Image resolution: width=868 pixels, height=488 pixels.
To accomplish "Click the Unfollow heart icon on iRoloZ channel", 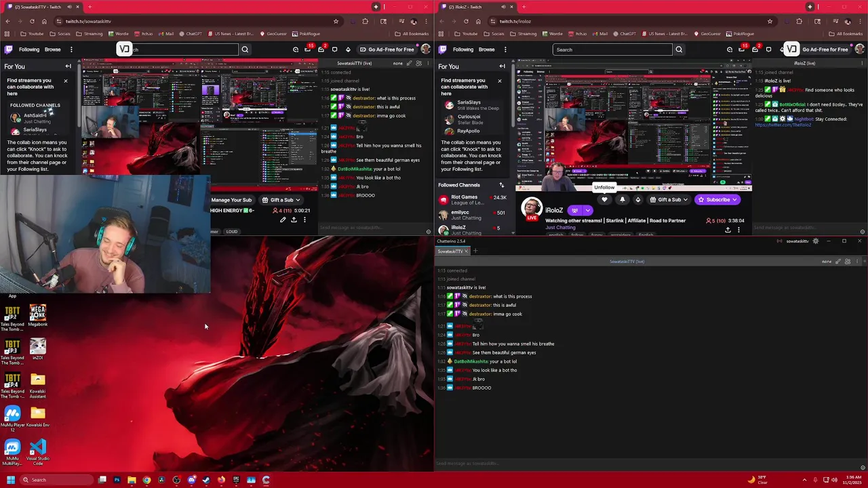I will (x=604, y=200).
